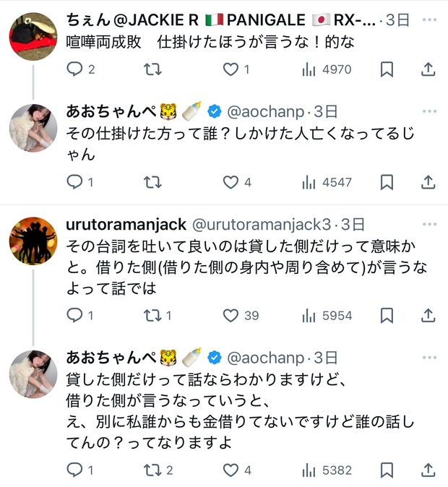Open more options on urutoramanjack's tweet
448x487 pixels.
coord(429,223)
